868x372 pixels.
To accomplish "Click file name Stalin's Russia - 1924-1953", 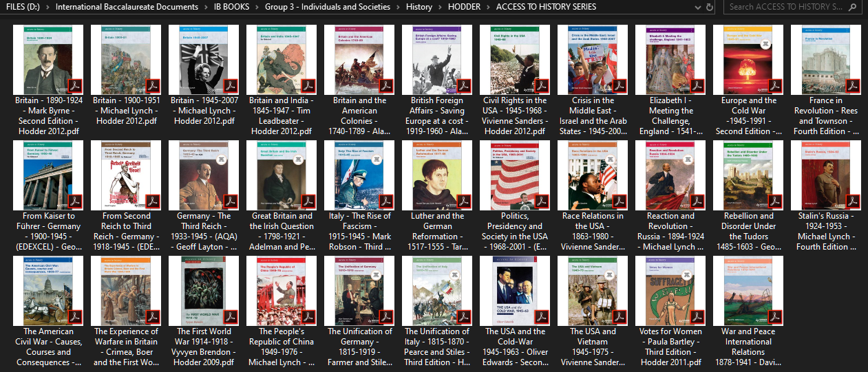I will point(826,231).
